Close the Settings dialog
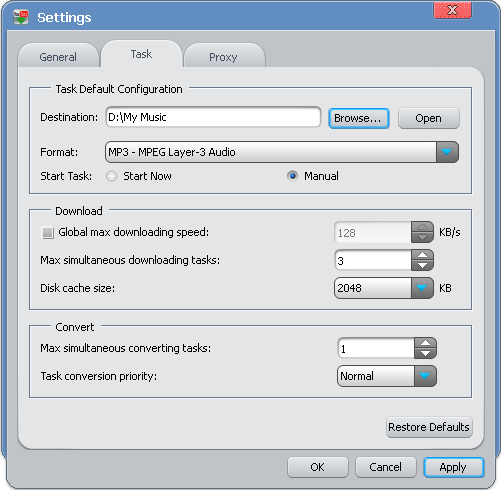Image resolution: width=501 pixels, height=490 pixels. click(x=452, y=10)
